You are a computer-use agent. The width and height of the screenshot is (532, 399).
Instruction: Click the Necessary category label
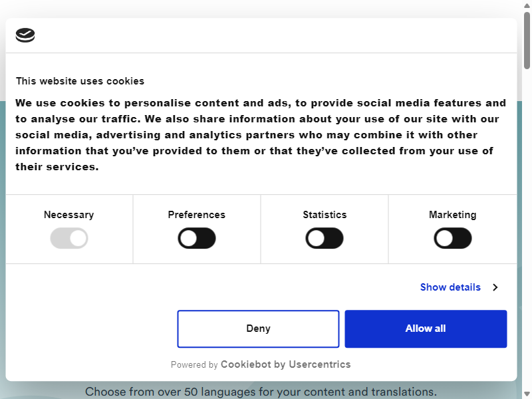click(69, 215)
